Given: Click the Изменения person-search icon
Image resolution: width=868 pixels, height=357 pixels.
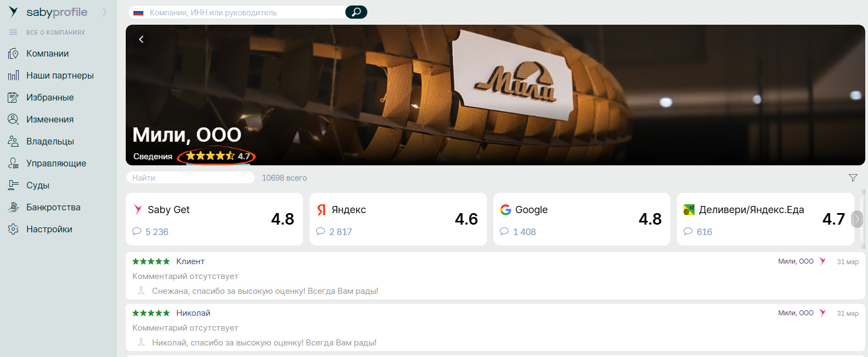Looking at the screenshot, I should 13,119.
